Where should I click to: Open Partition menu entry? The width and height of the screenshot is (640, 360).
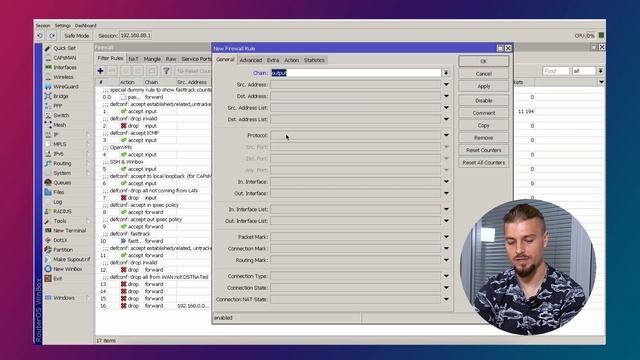(63, 250)
